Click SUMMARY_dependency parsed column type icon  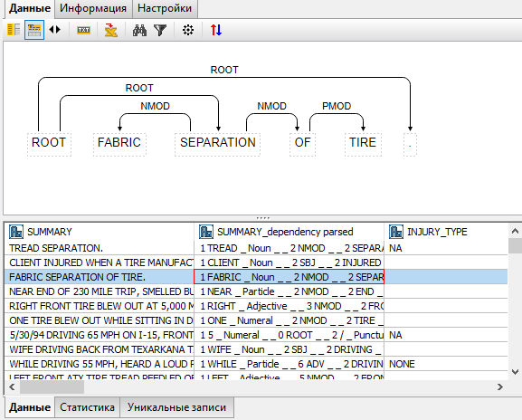coord(206,232)
